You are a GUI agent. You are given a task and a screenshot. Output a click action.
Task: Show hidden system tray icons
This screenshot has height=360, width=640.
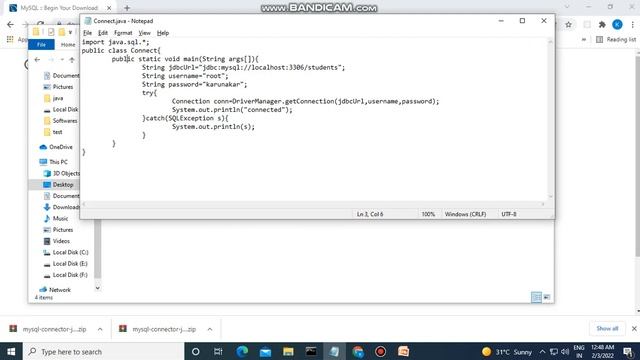point(542,351)
